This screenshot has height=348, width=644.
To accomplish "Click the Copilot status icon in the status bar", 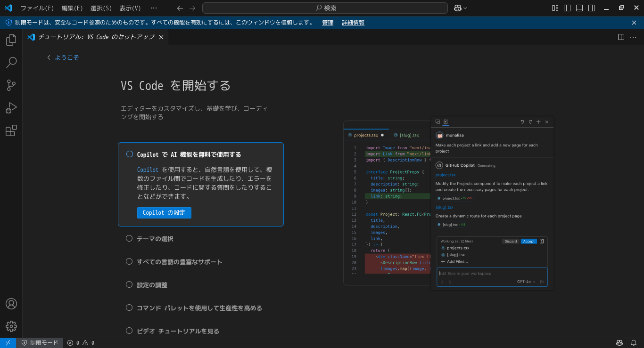I will point(620,343).
